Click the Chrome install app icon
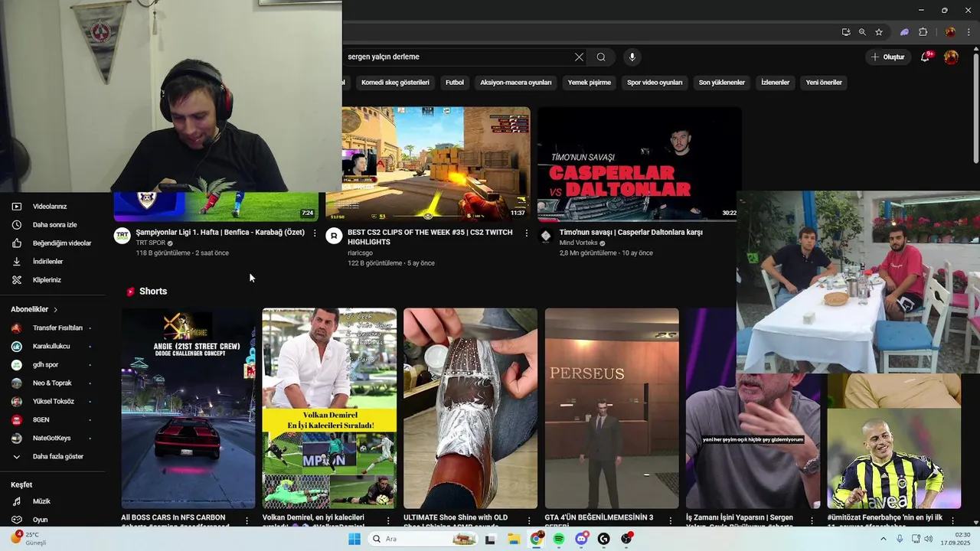Viewport: 980px width, 551px height. coord(845,32)
